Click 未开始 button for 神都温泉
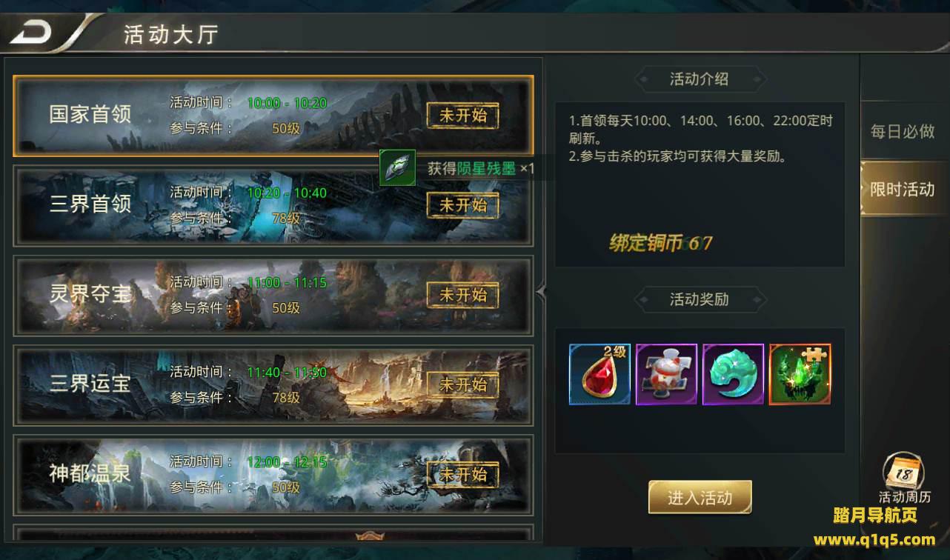Image resolution: width=950 pixels, height=560 pixels. [463, 474]
